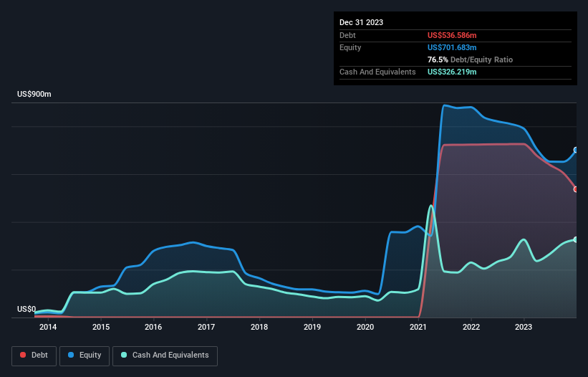Select the blue Equity endpoint marker on chart
Image resolution: width=588 pixels, height=377 pixels.
click(x=576, y=150)
